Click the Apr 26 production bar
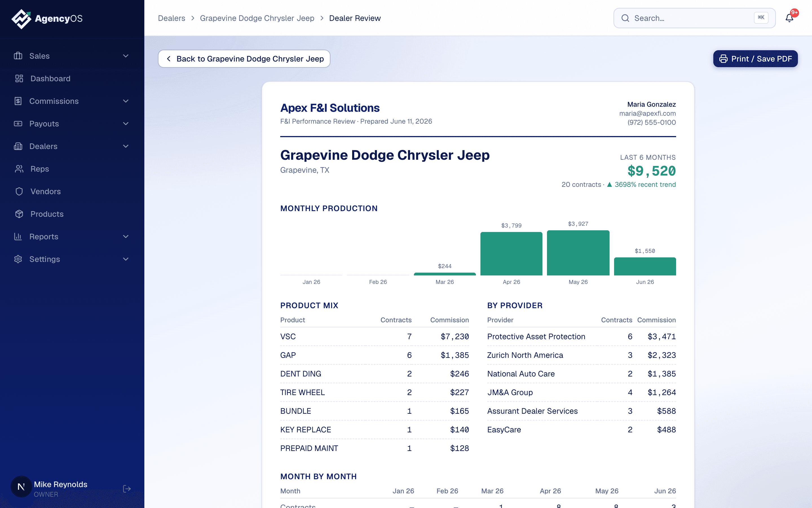Image resolution: width=812 pixels, height=508 pixels. [x=511, y=254]
